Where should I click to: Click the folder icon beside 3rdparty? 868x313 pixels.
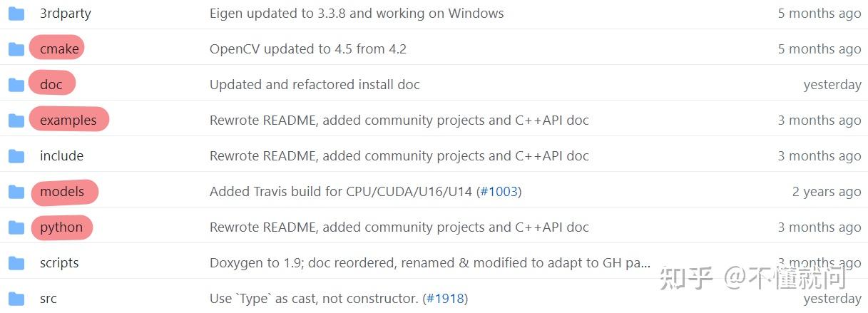16,14
